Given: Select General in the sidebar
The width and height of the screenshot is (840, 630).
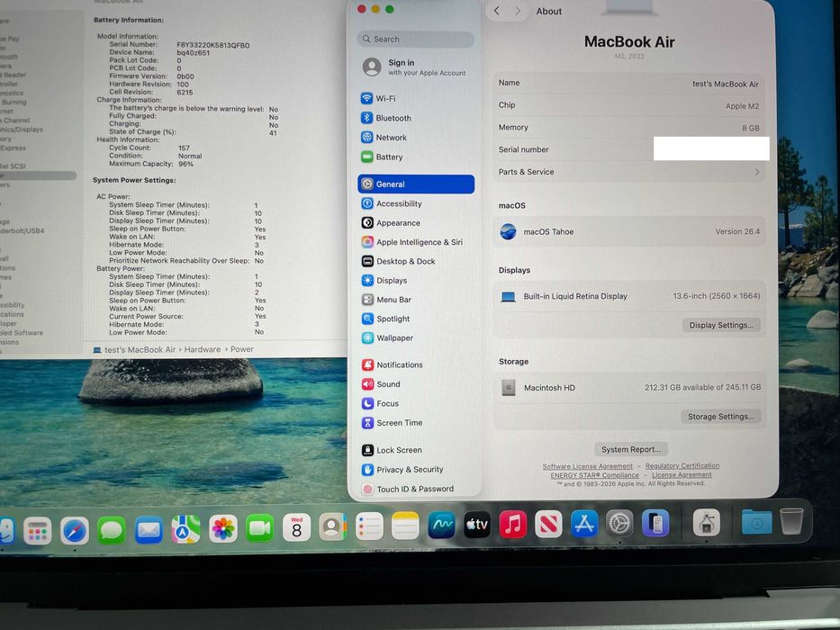Looking at the screenshot, I should pos(416,184).
